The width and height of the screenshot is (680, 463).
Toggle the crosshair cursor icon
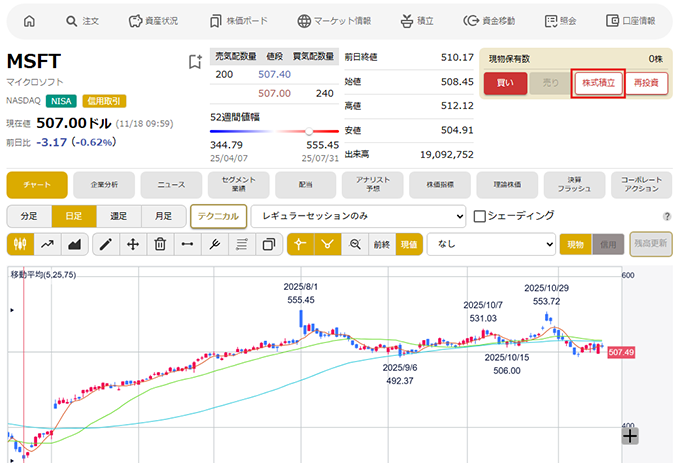(300, 244)
